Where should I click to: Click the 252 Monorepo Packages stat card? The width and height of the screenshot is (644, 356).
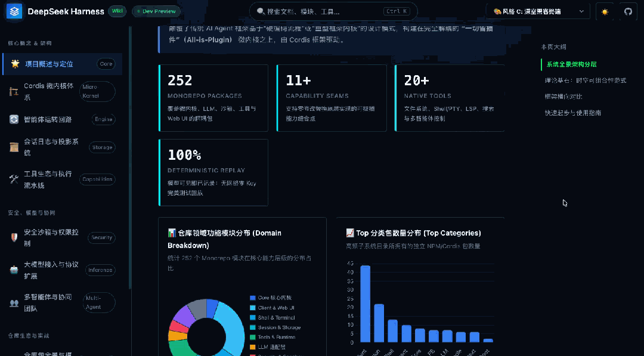pyautogui.click(x=213, y=98)
